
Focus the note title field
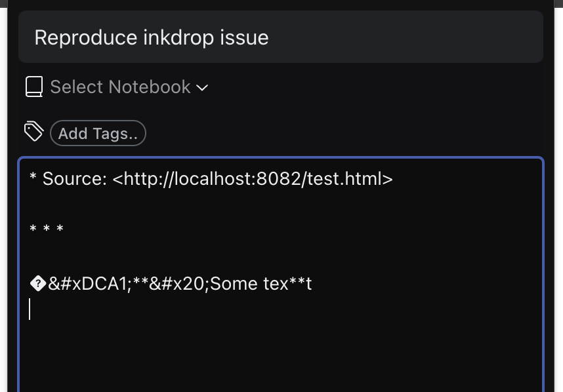click(x=281, y=37)
